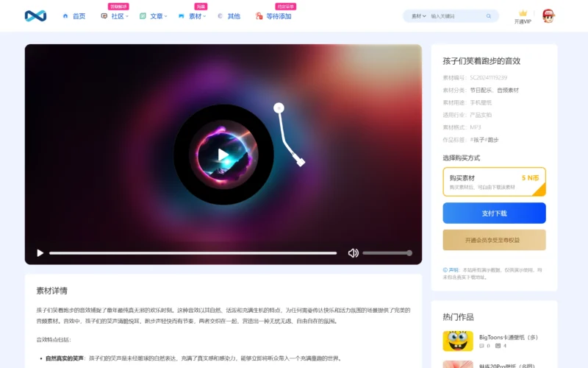Click the site logo in the header
Image resolution: width=588 pixels, height=368 pixels.
point(35,15)
